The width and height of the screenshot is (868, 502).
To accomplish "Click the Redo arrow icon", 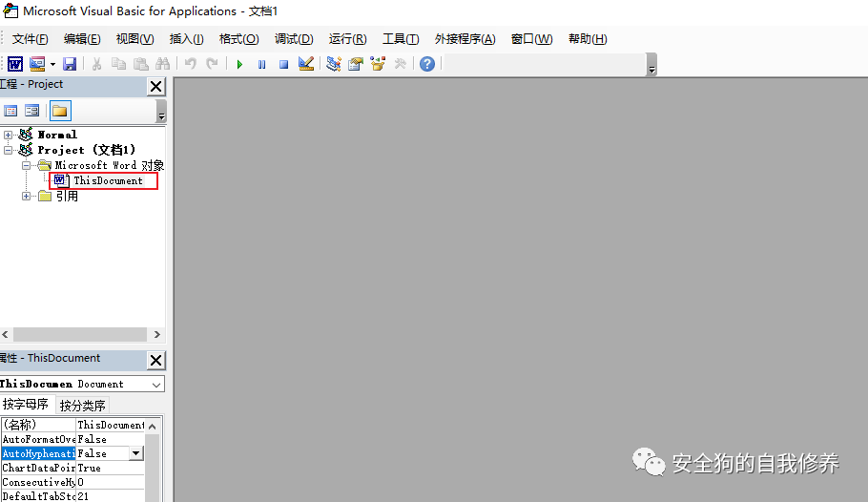I will pyautogui.click(x=212, y=64).
